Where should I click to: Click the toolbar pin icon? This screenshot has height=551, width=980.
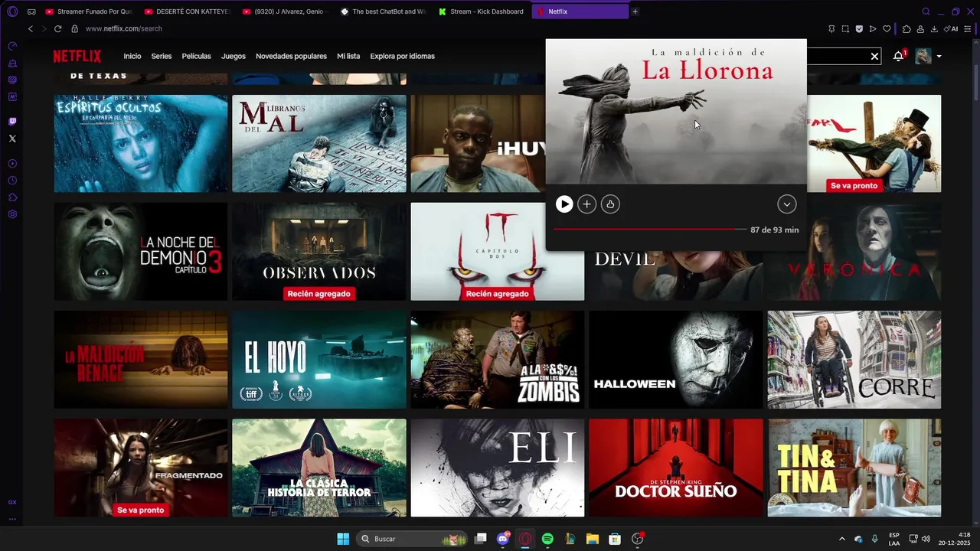(x=831, y=28)
